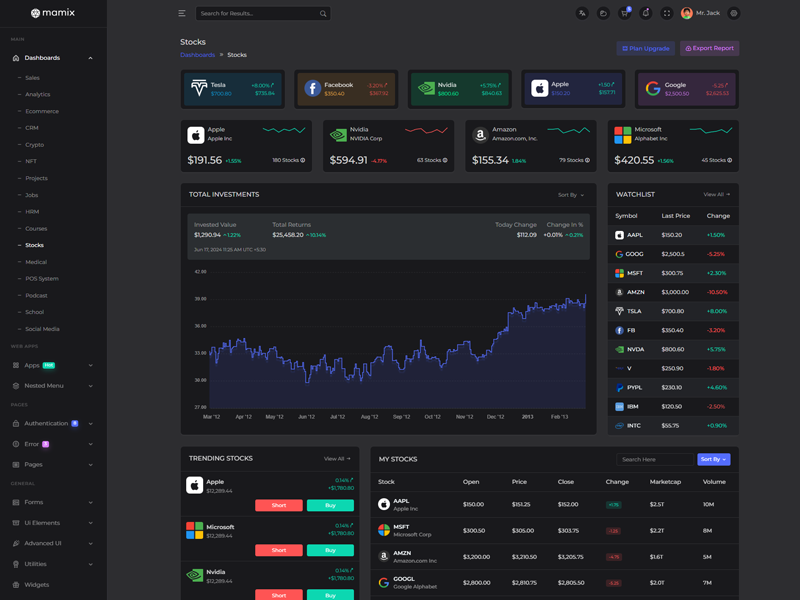Screen dimensions: 800x600
Task: Open the notifications bell icon
Action: [645, 13]
